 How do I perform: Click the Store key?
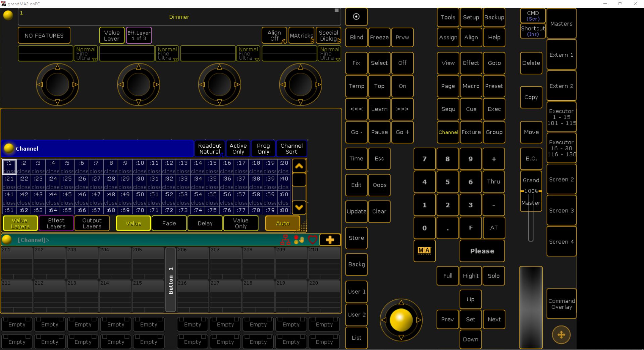click(x=356, y=238)
